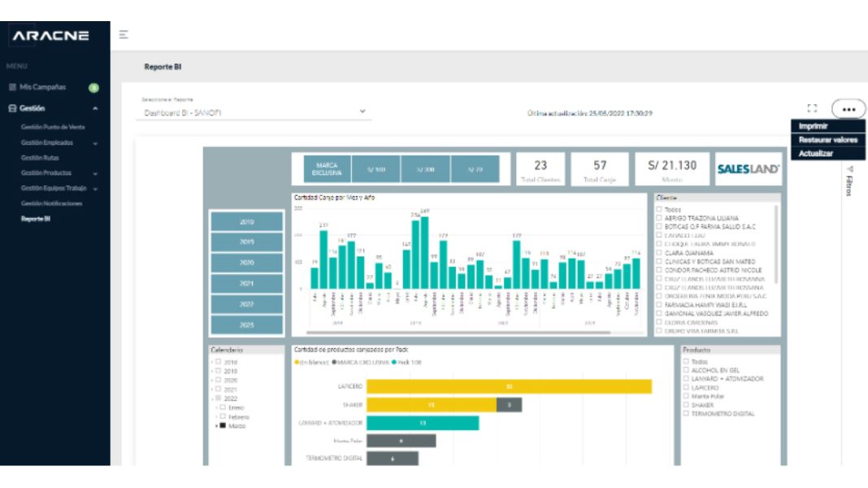Viewport: 868px width, 488px height.
Task: Click the Gestión section icon
Action: point(13,108)
